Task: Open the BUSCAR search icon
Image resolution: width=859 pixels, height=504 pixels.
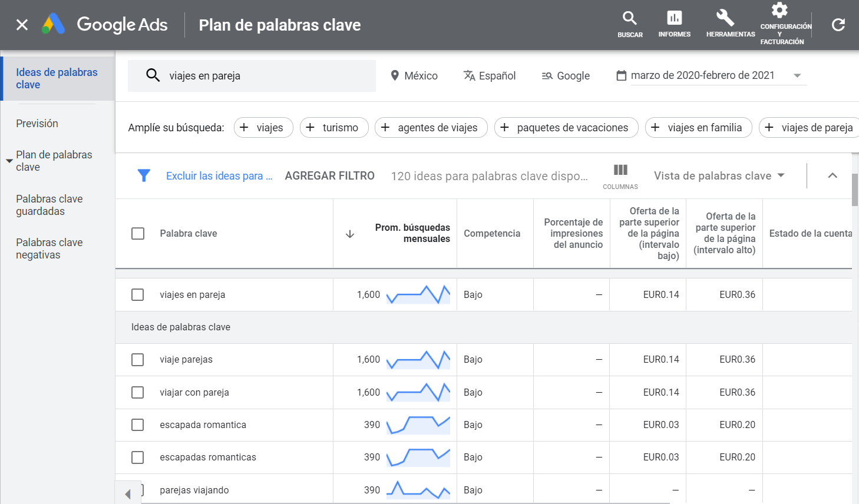Action: (630, 19)
